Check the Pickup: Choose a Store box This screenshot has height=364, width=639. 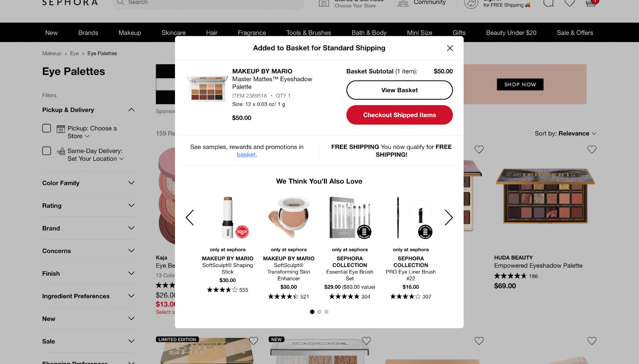47,128
